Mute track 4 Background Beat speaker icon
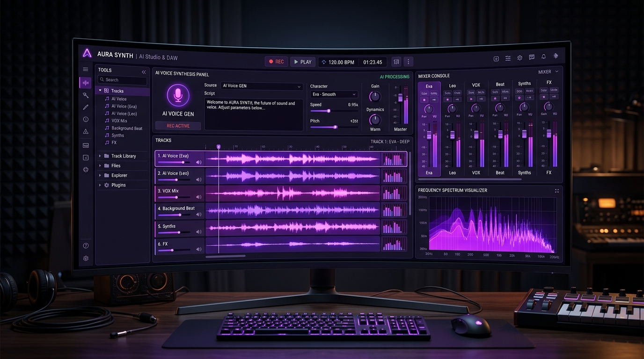Viewport: 644px width, 359px height. point(199,215)
